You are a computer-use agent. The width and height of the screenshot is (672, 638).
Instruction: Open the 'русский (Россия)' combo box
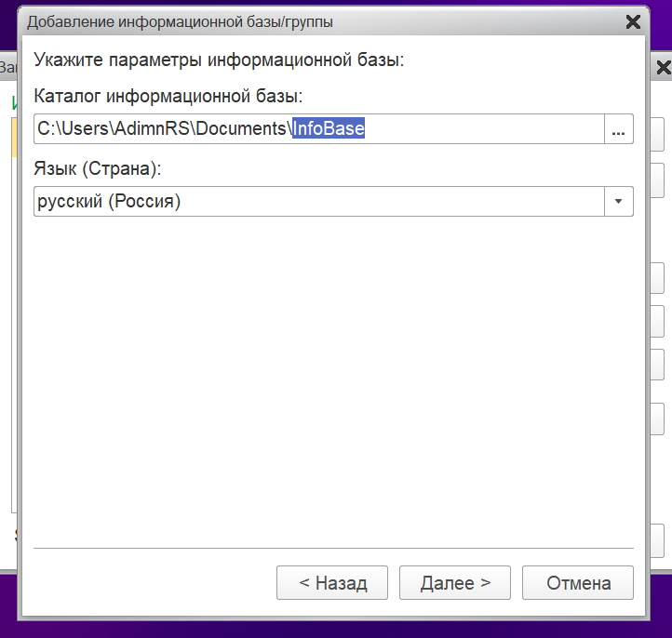[x=318, y=201]
